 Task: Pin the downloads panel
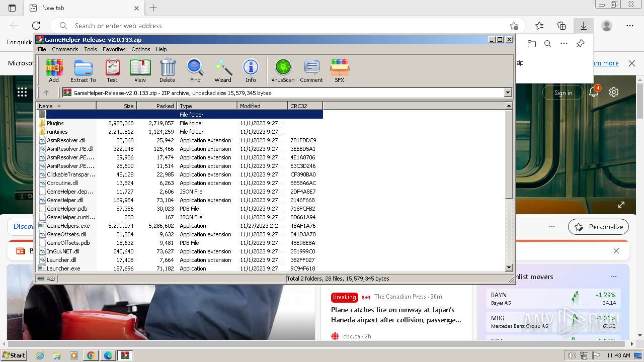click(x=580, y=44)
